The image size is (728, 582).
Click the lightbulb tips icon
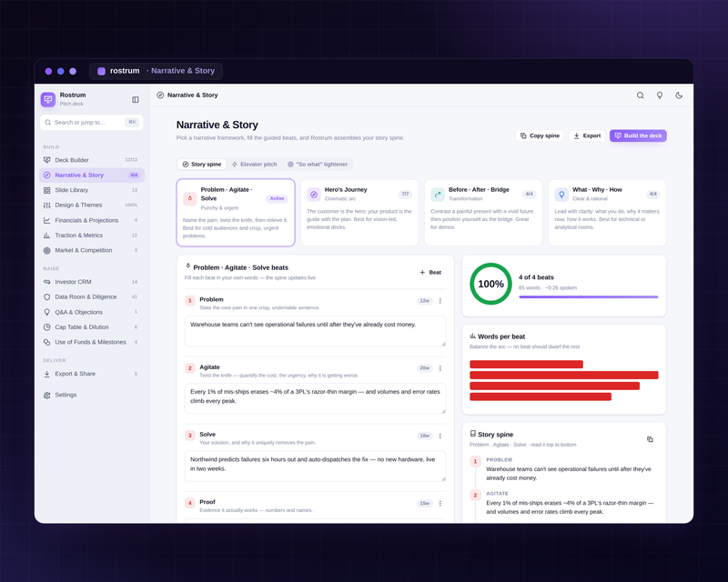coord(659,95)
